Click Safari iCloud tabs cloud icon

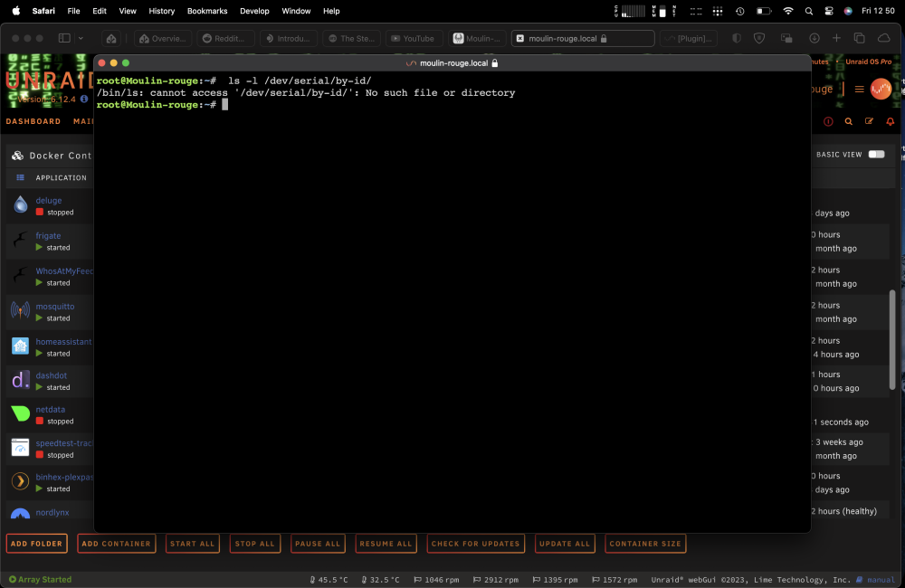[883, 38]
